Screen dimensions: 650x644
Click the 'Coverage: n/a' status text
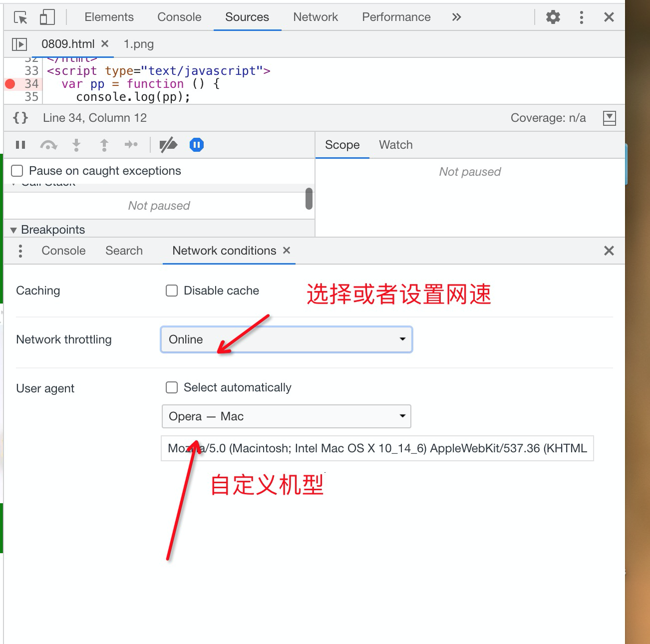[548, 118]
